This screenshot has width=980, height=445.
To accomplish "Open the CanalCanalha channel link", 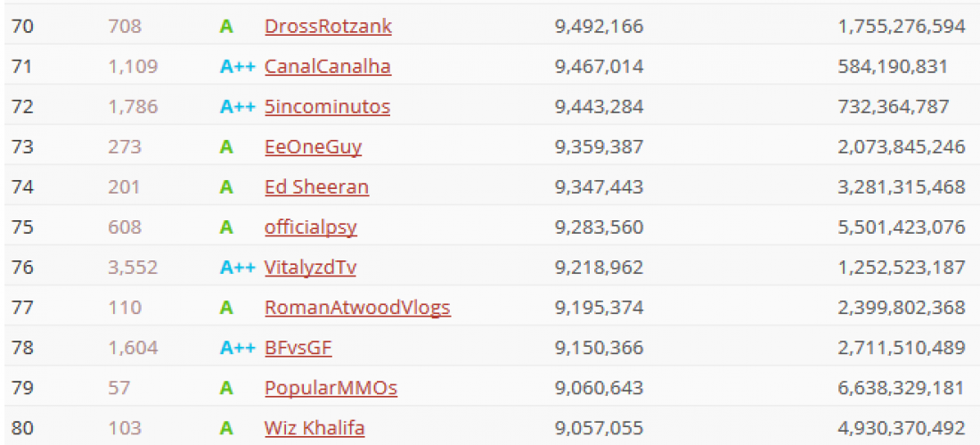I will (x=328, y=66).
